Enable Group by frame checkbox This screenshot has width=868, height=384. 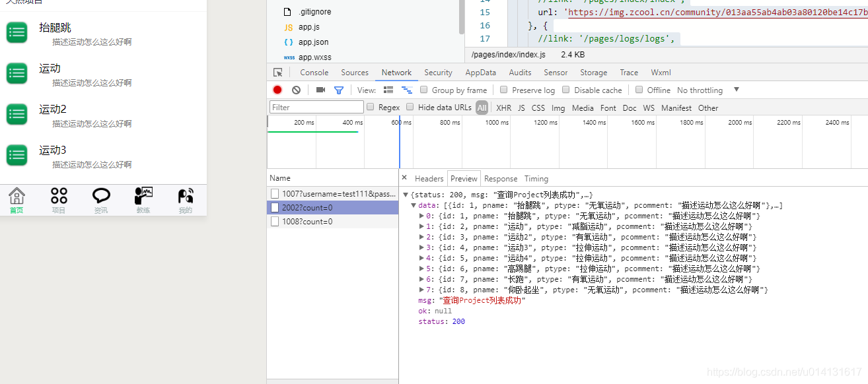(424, 90)
